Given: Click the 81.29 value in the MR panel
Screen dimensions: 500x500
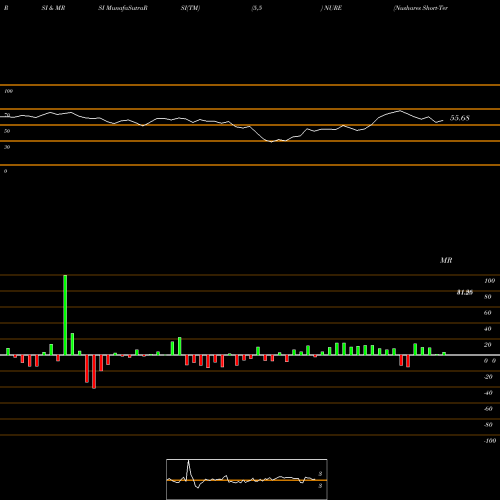Looking at the screenshot, I should [465, 292].
